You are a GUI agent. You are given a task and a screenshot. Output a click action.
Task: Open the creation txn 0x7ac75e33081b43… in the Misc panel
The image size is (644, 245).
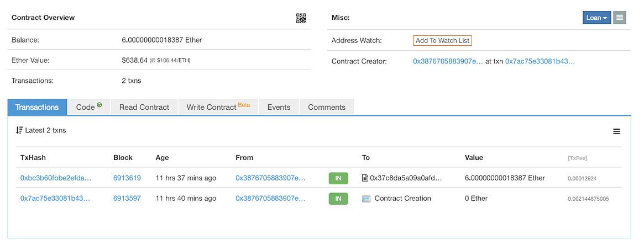click(x=540, y=61)
